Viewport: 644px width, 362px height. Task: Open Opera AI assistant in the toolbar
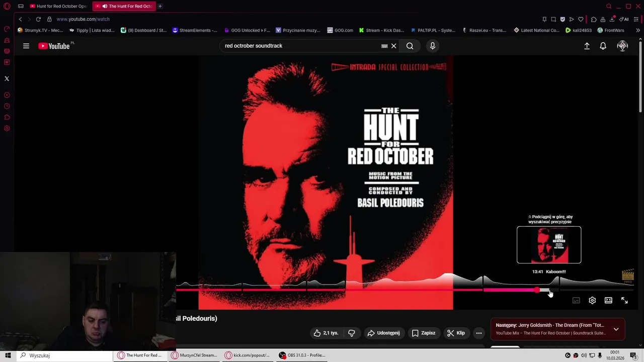pyautogui.click(x=624, y=19)
